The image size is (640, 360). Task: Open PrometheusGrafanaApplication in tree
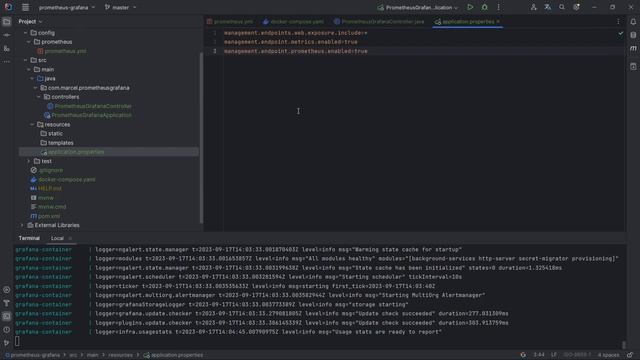pyautogui.click(x=91, y=115)
